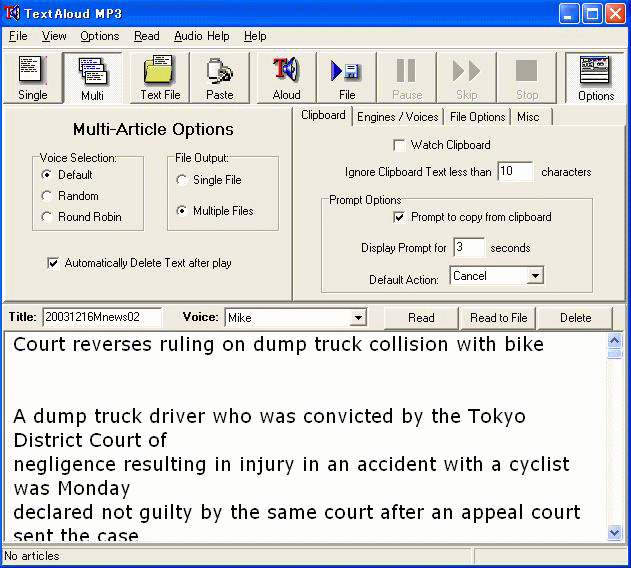Screen dimensions: 631x568
Task: Click the Read to File button
Action: [498, 318]
